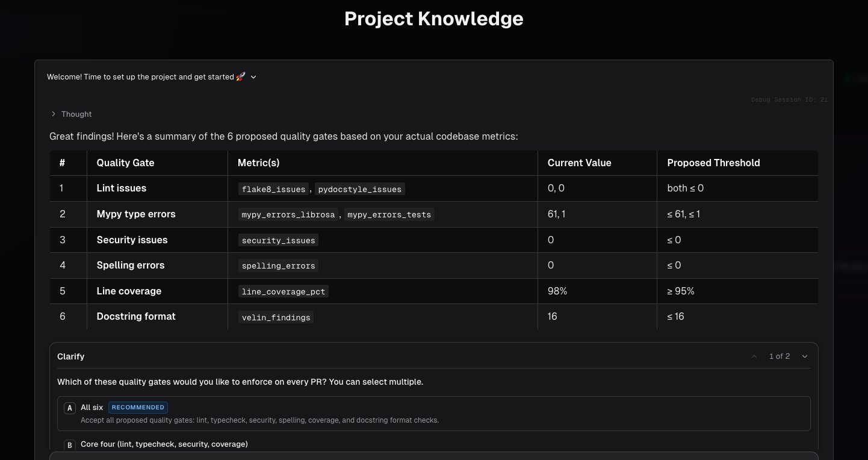
Task: Click the RECOMMENDED badge
Action: [138, 408]
